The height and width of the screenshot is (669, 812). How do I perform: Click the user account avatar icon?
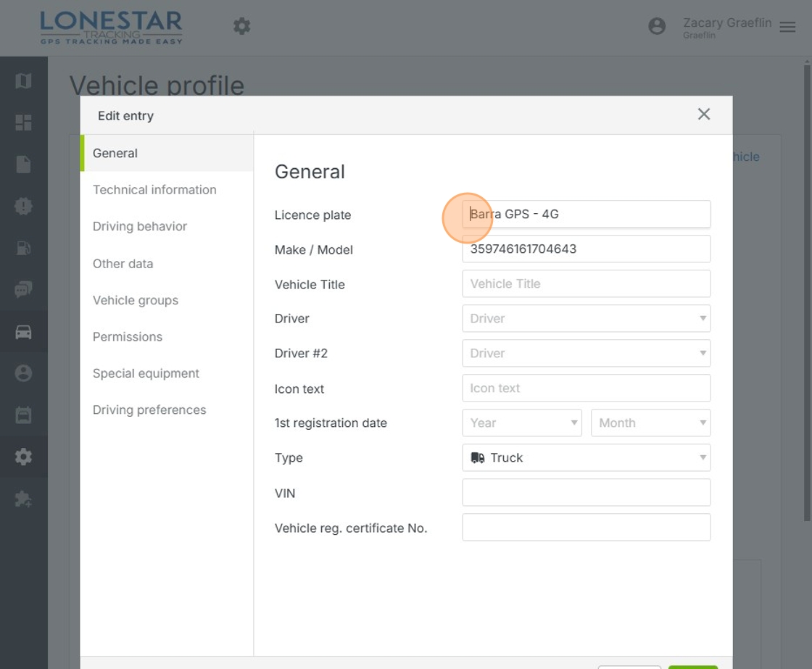[657, 27]
